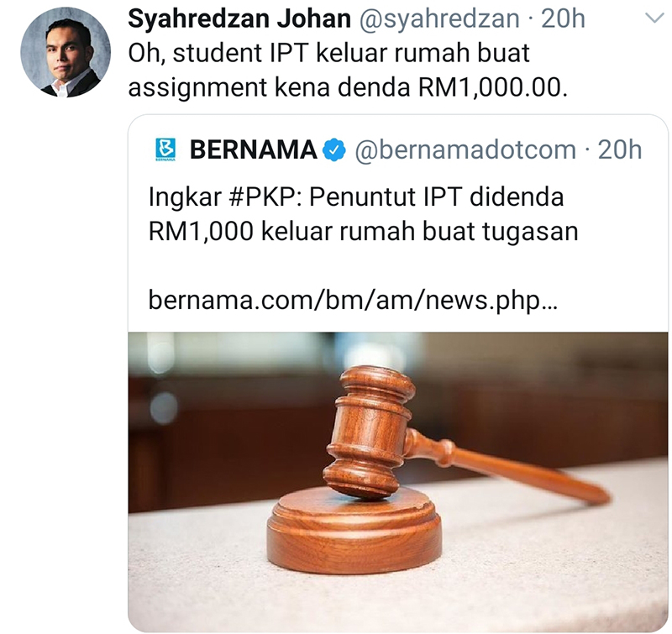Screen dimensions: 672x634
Task: Open the @bernamadotcom handle
Action: coord(465,150)
